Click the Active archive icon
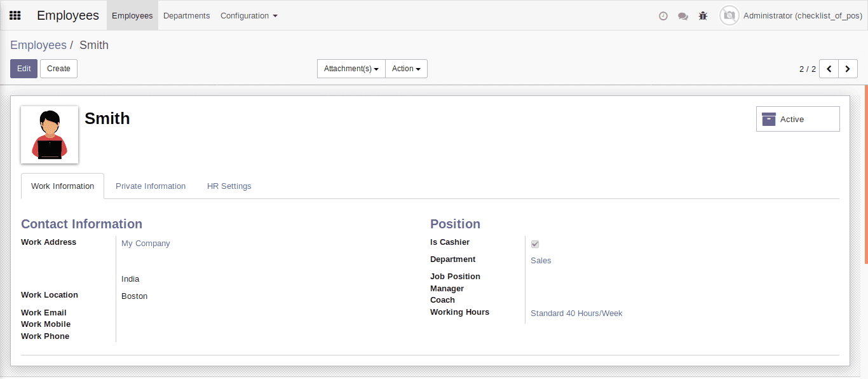 [769, 119]
